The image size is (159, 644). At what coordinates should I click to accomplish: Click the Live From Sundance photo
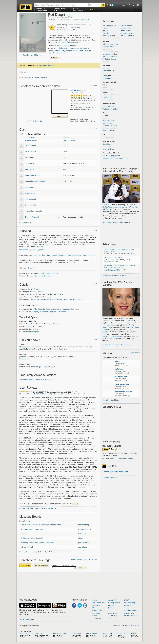[121, 302]
